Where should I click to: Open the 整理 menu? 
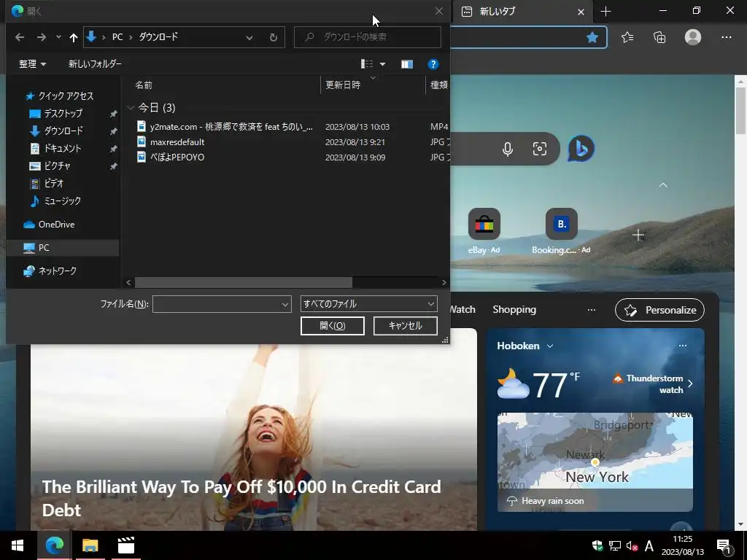coord(32,64)
